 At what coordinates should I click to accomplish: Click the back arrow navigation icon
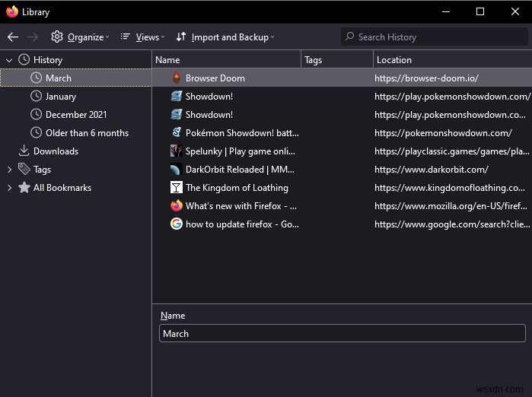pyautogui.click(x=13, y=37)
